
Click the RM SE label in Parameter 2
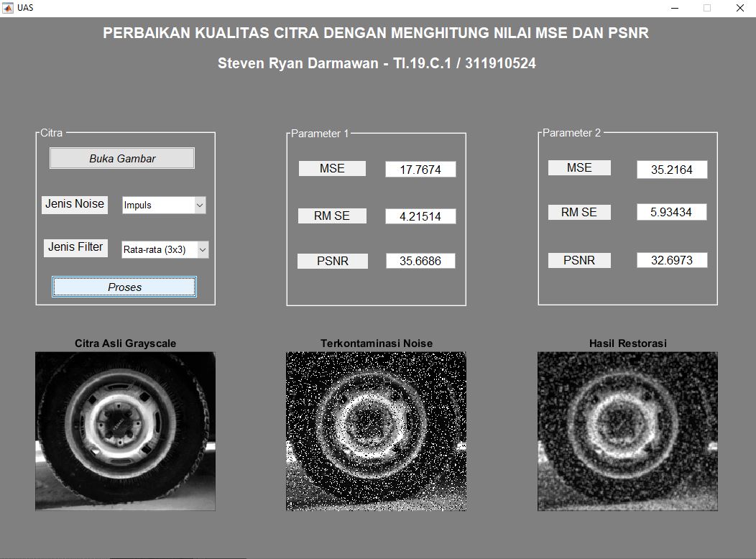580,211
